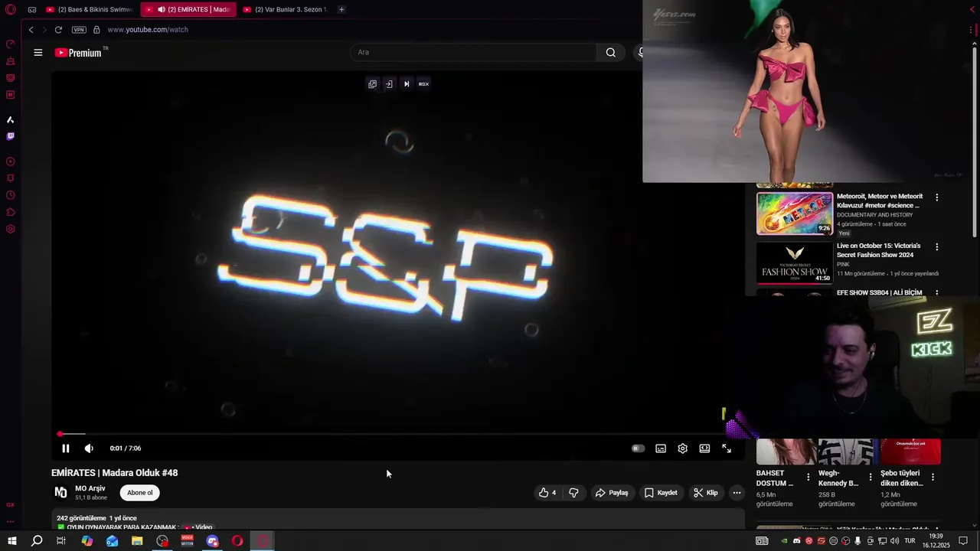Open Victoria's Secret Fashion Show thumbnail
This screenshot has height=551, width=980.
click(x=794, y=263)
